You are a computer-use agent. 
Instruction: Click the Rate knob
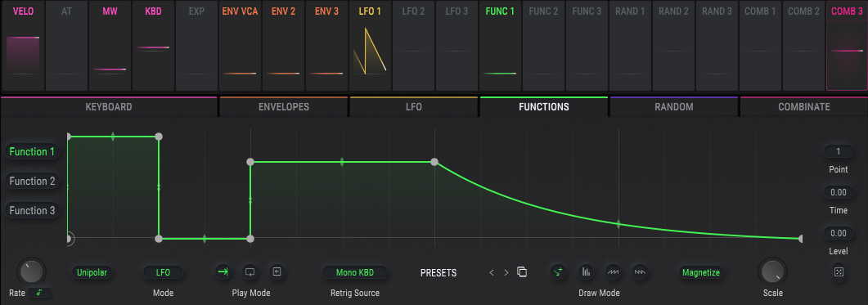[x=32, y=271]
